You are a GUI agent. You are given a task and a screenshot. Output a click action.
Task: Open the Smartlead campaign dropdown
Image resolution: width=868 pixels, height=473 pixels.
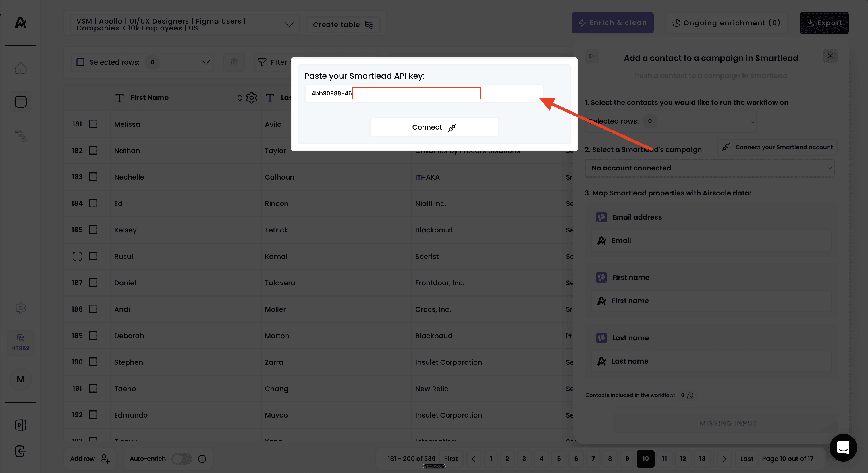(x=710, y=168)
